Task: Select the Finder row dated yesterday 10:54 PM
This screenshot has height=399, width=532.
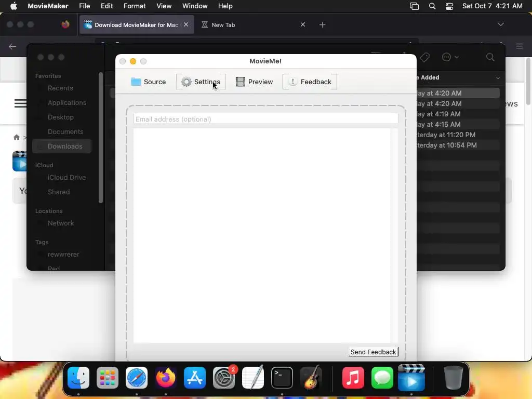Action: point(458,145)
